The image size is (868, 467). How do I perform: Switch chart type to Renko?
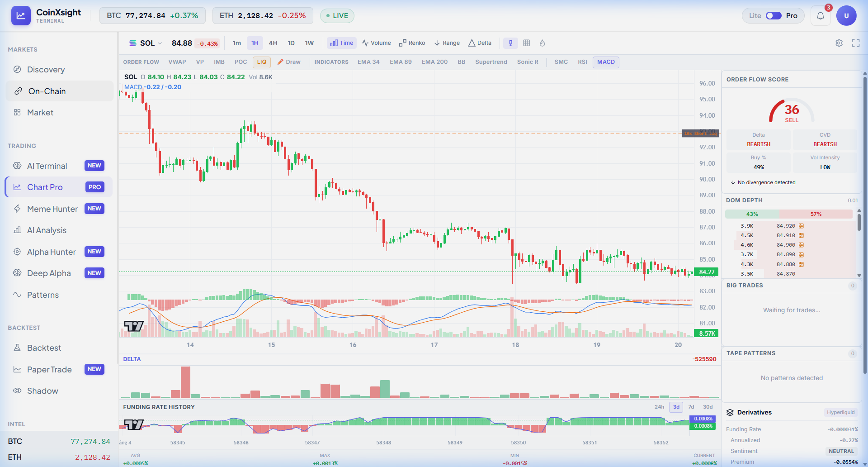click(412, 43)
